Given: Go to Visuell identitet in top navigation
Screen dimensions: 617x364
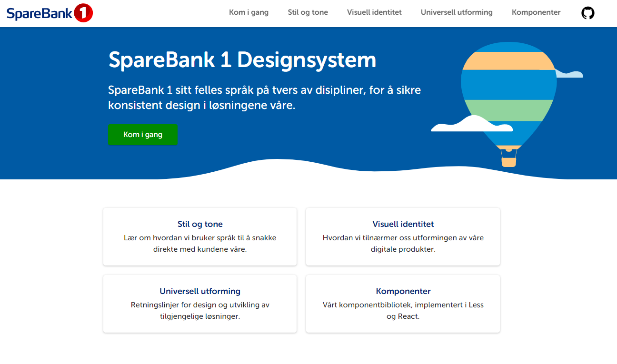Looking at the screenshot, I should tap(374, 12).
